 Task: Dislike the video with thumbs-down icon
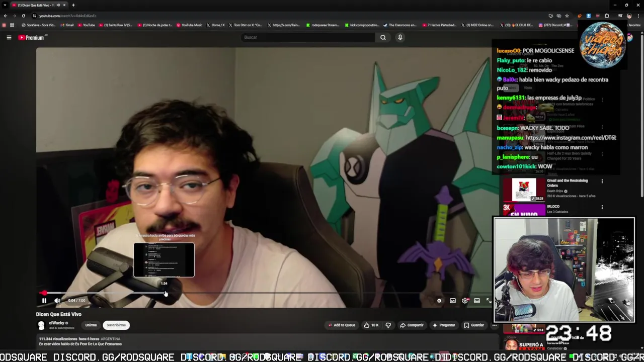[388, 325]
